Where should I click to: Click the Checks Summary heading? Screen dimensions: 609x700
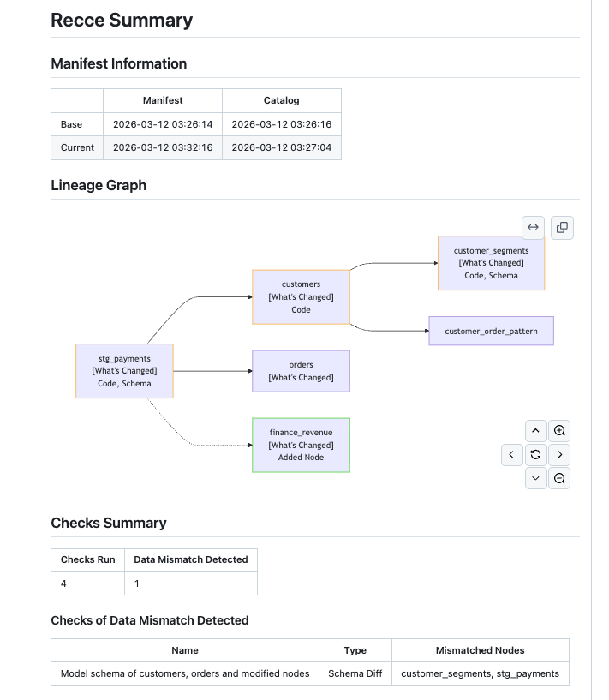pos(109,523)
